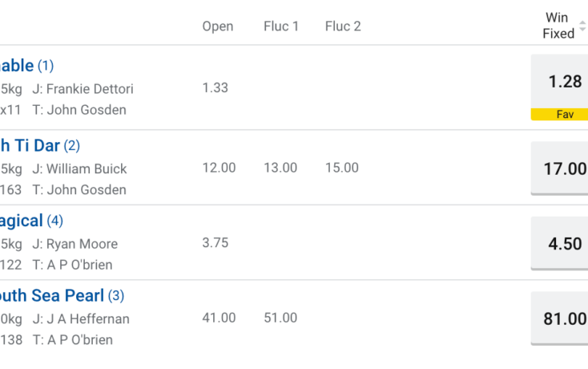Click 15.00 Fluc 2 value

341,168
